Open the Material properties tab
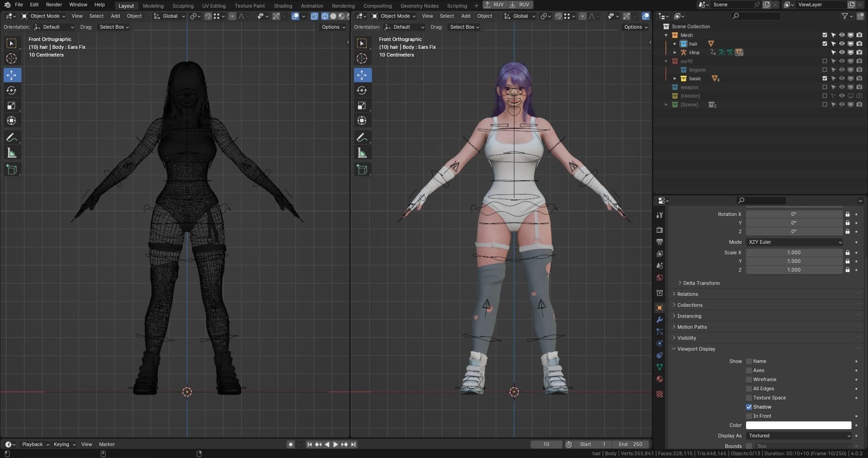 point(659,379)
